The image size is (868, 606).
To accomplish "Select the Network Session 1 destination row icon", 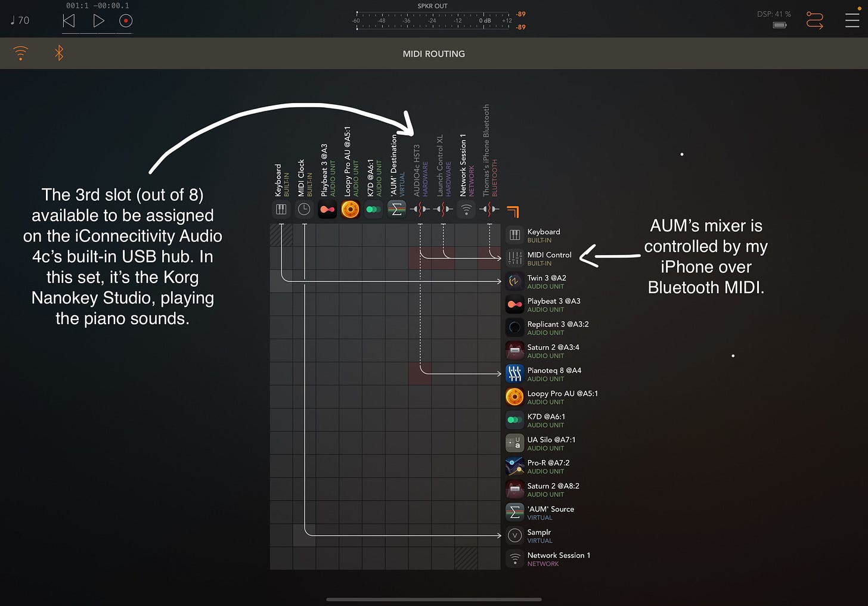I will pyautogui.click(x=514, y=559).
